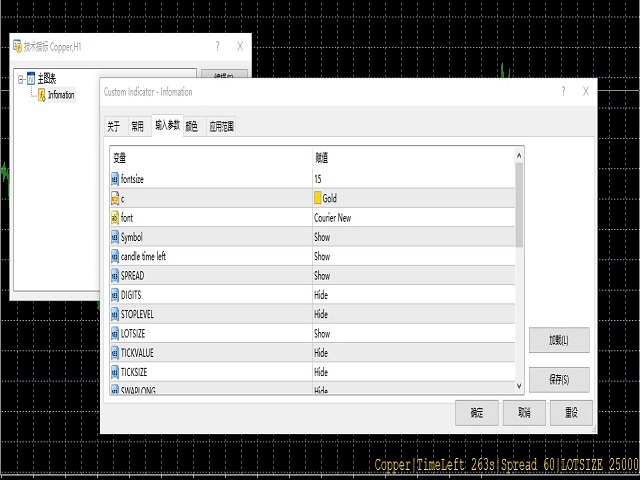This screenshot has width=640, height=480.
Task: Select Infomation in the indicator tree
Action: pos(61,95)
